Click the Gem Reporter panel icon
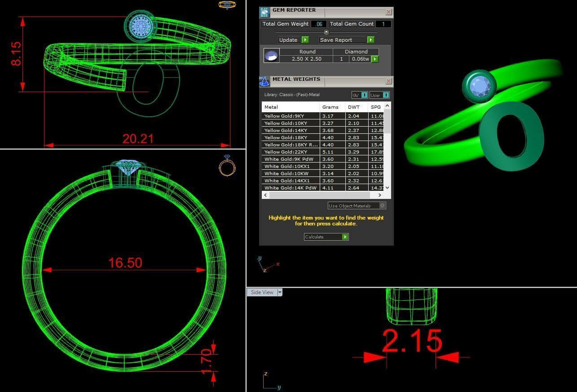This screenshot has width=577, height=392. [x=265, y=12]
